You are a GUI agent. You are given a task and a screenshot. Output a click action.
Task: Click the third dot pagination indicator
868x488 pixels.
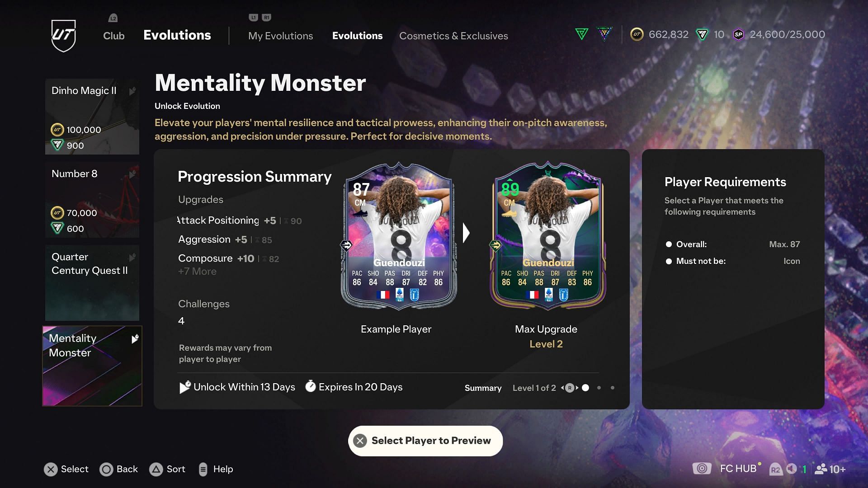point(613,388)
